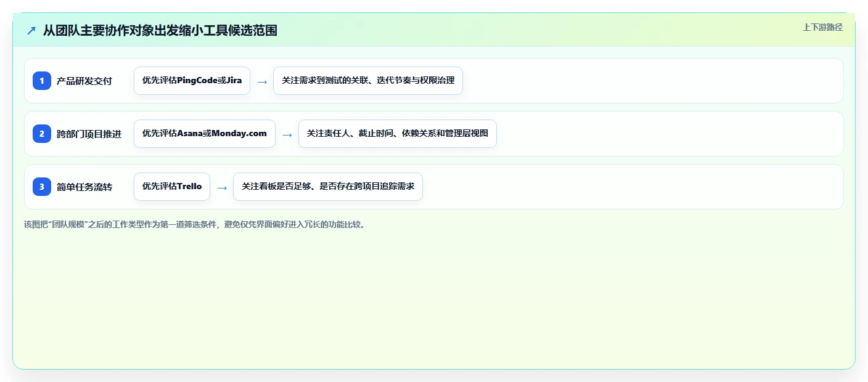
Task: Select the 简单任务流转 label
Action: (84, 187)
